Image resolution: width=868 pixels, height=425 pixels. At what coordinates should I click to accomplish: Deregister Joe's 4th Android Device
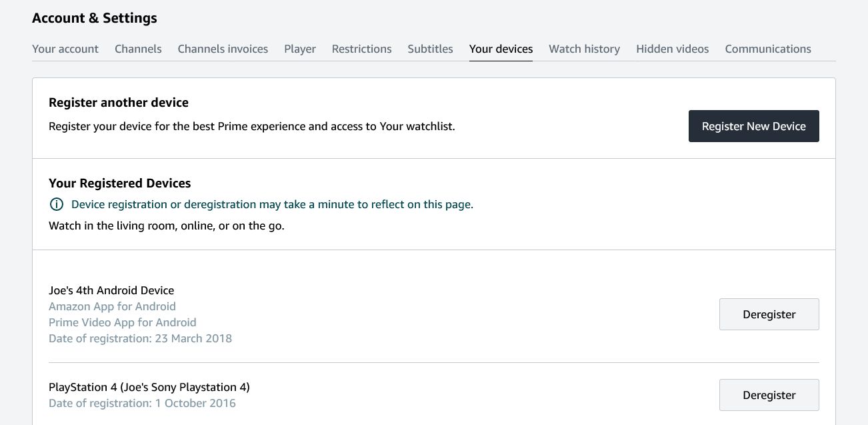click(x=769, y=314)
